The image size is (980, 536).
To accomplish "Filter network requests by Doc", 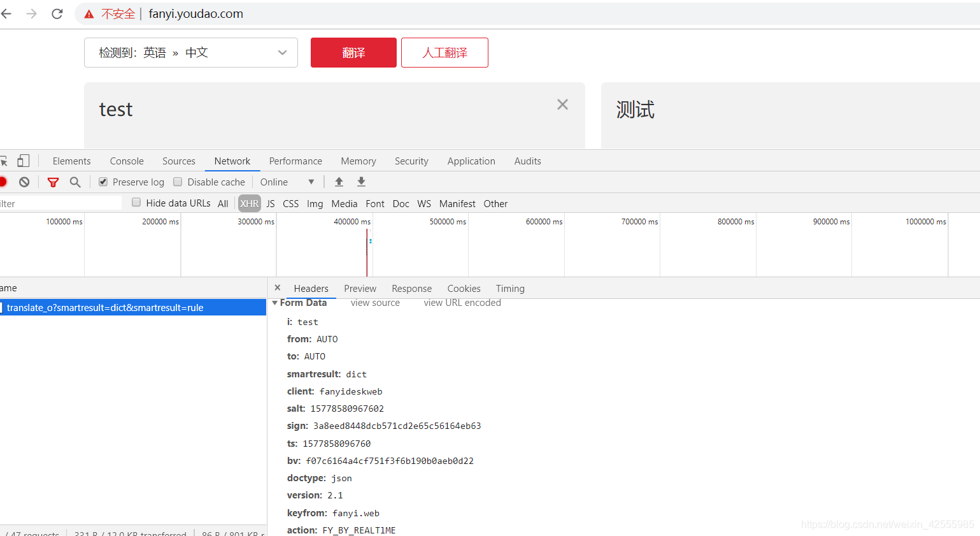I will point(401,204).
